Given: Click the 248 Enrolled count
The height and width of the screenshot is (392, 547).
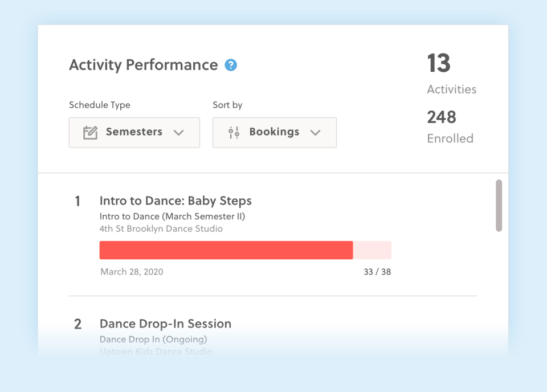Looking at the screenshot, I should 442,117.
